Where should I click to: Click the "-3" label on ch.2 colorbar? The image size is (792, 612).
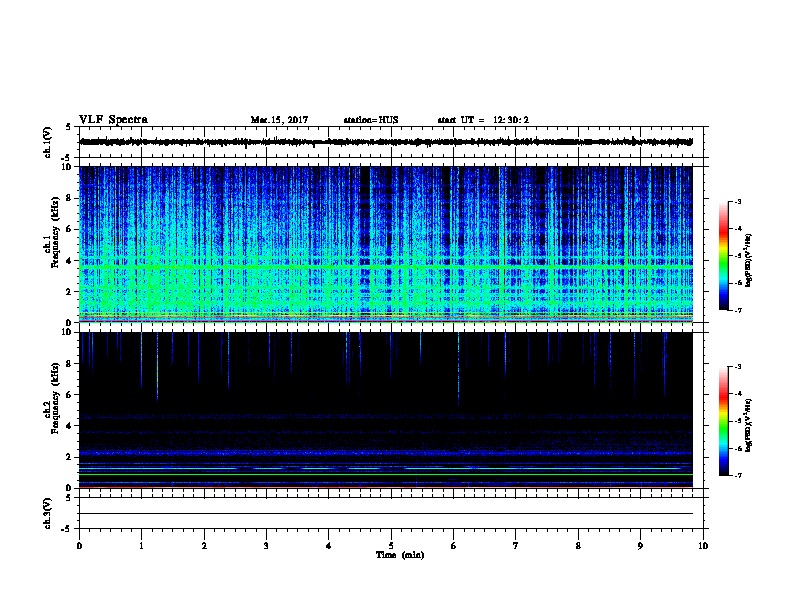737,367
